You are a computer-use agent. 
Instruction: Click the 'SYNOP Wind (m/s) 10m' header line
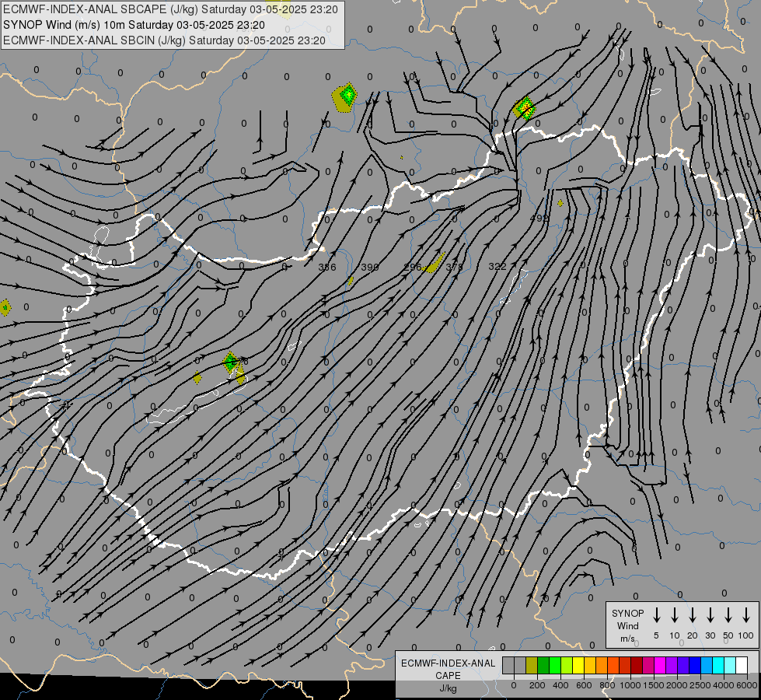click(x=134, y=25)
